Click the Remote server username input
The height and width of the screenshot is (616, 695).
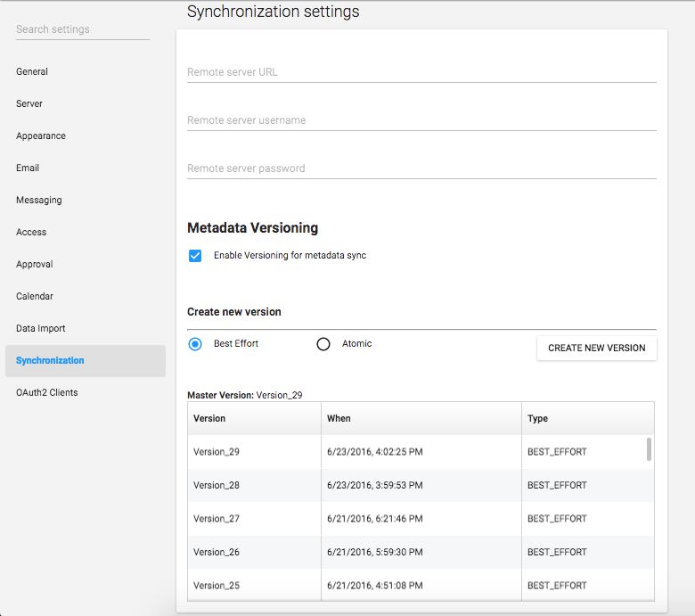click(x=421, y=120)
